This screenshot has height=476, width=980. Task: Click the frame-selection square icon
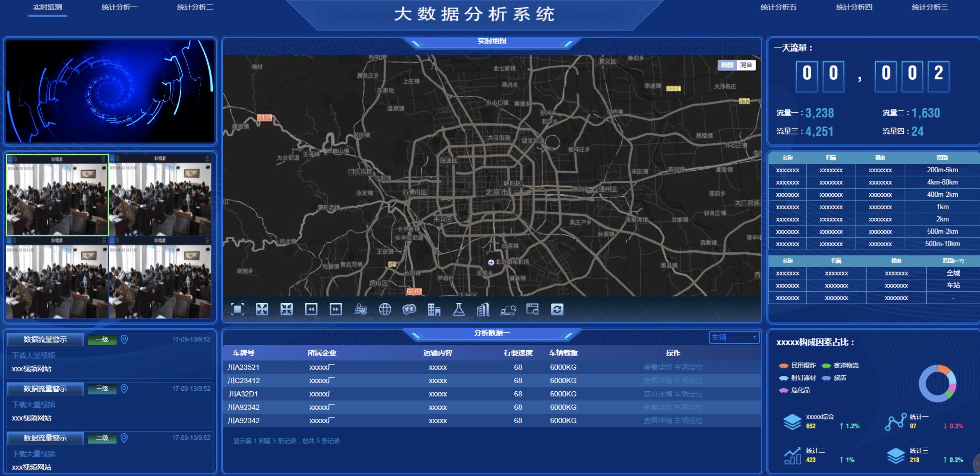tap(238, 309)
